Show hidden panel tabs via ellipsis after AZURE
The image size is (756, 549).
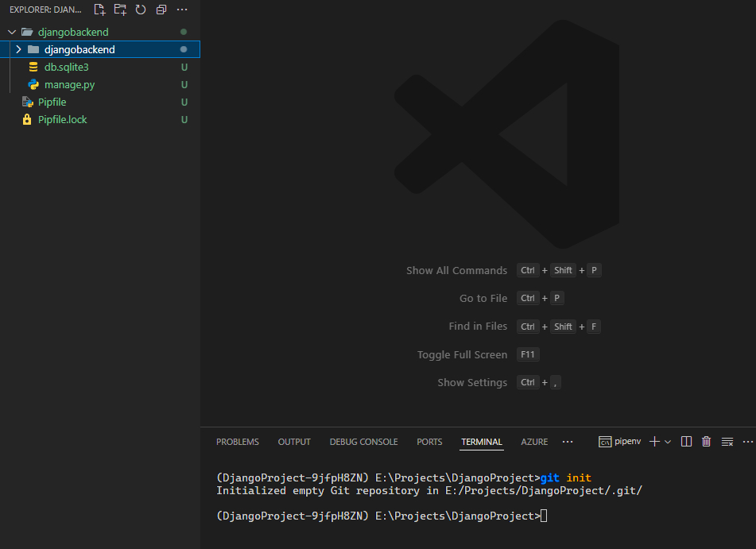(x=568, y=442)
